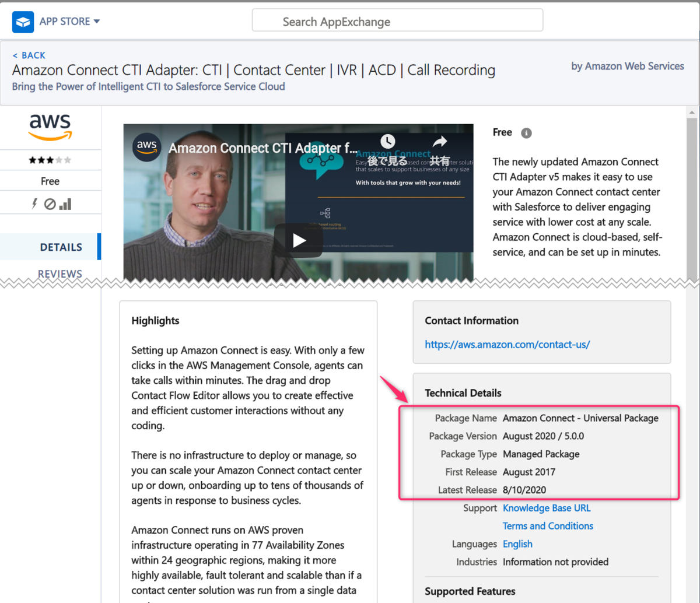This screenshot has width=700, height=603.
Task: Open the Knowledge Base URL link
Action: pyautogui.click(x=547, y=508)
